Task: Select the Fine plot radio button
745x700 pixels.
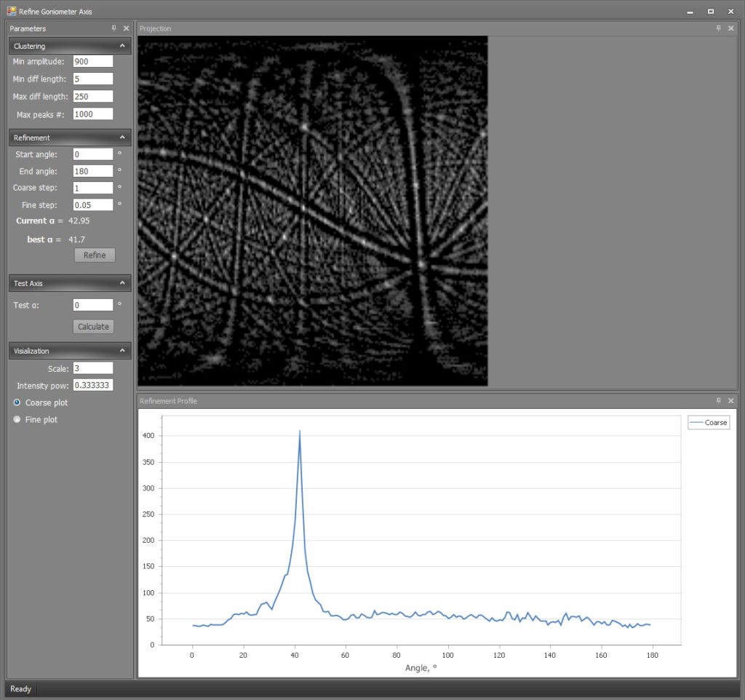Action: (17, 419)
